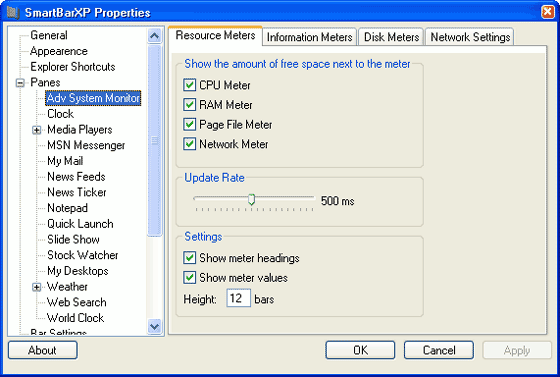
Task: Open Explorer Shortcuts settings
Action: pos(73,67)
